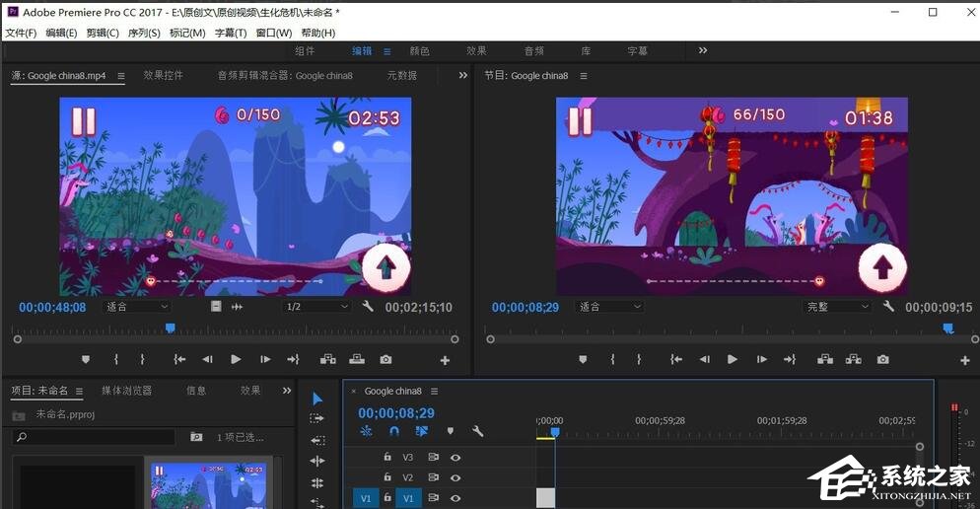Toggle V3 track output eye

click(455, 458)
